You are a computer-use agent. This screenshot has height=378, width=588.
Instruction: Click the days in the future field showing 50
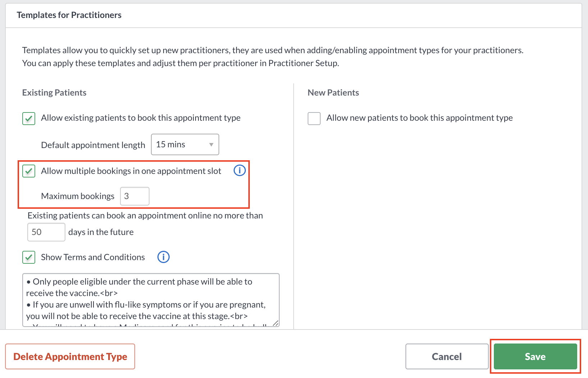coord(46,232)
